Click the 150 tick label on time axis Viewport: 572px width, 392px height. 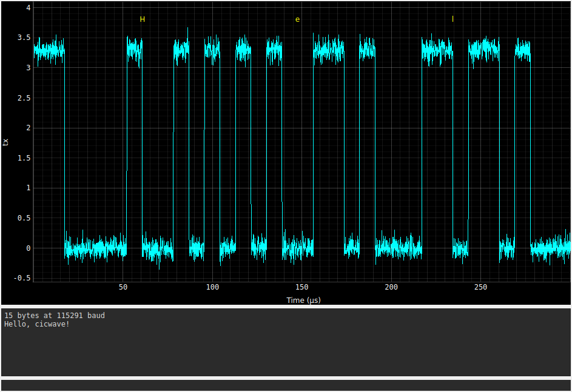coord(302,287)
